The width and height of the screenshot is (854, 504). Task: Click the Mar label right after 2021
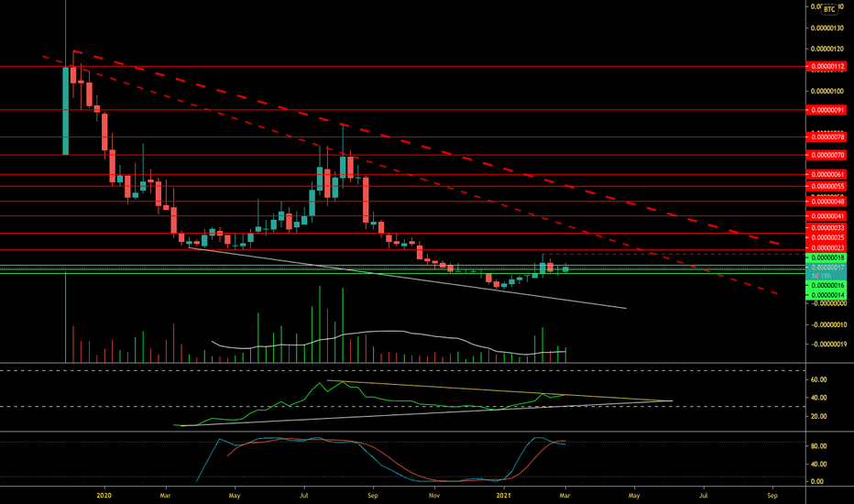(564, 496)
